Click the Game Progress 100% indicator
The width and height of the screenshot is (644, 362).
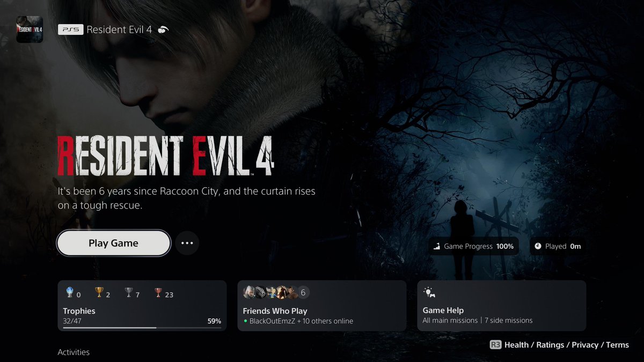[474, 246]
